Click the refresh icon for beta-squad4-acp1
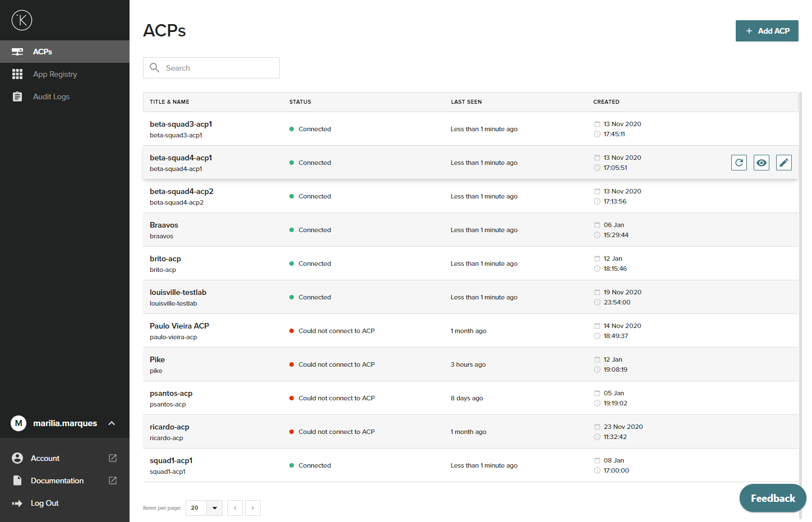The height and width of the screenshot is (522, 812). pyautogui.click(x=739, y=163)
